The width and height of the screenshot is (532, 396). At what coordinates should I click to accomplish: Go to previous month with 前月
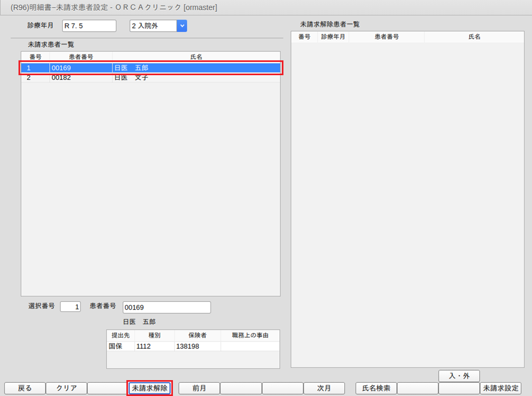coord(199,388)
